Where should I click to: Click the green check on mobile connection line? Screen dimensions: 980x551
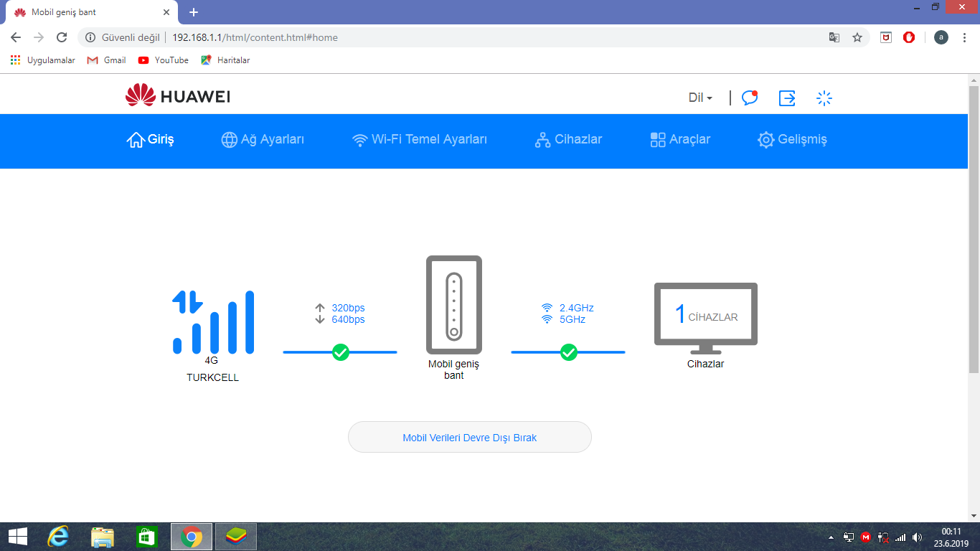341,352
